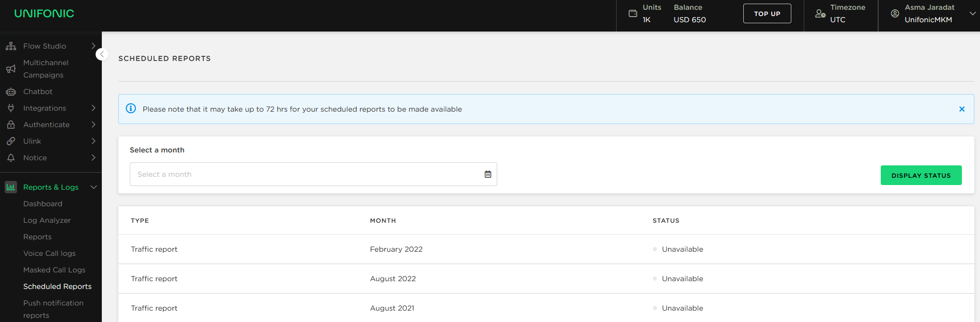Click the Authenticate lock icon

click(x=11, y=125)
